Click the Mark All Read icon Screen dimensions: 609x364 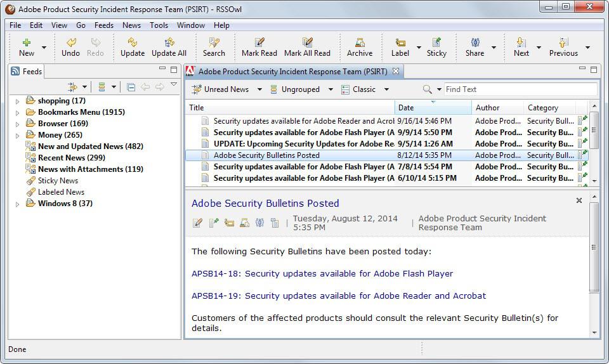coord(307,42)
